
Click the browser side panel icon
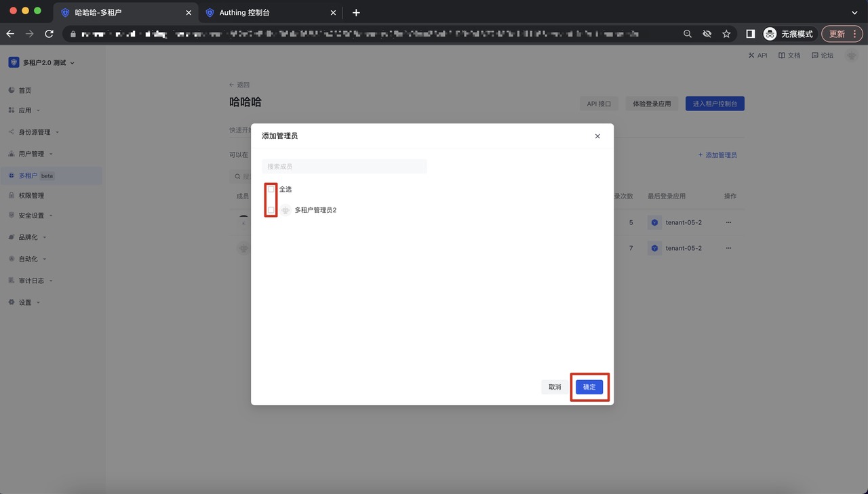(x=750, y=34)
